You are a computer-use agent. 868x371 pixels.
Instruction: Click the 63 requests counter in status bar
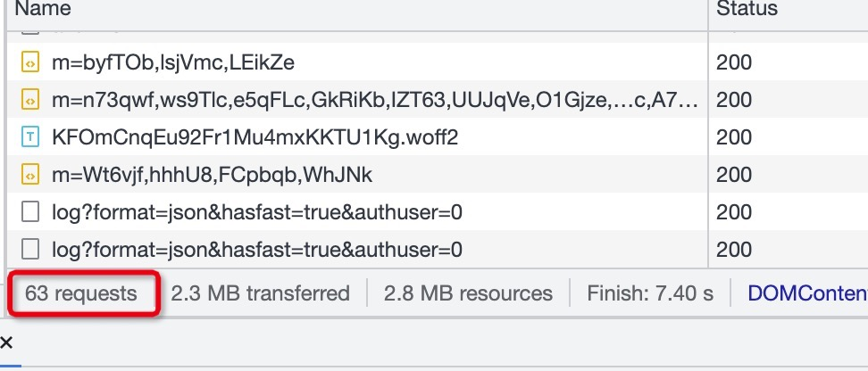pyautogui.click(x=81, y=293)
